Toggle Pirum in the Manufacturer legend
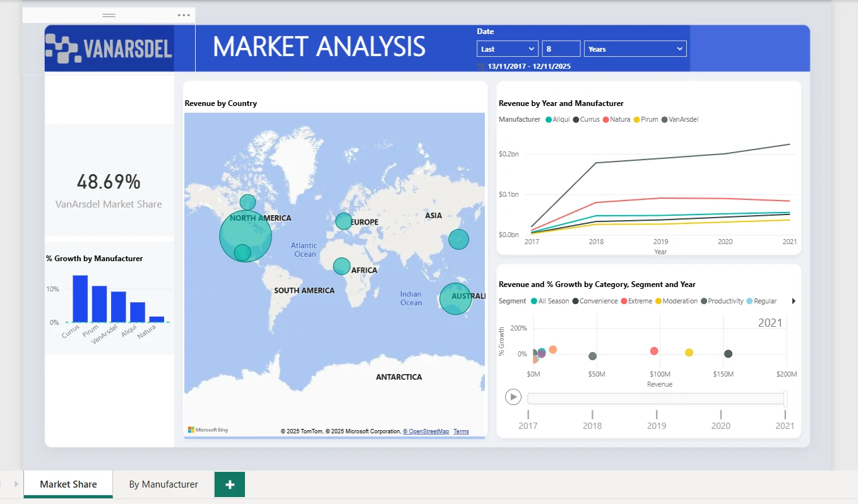Viewport: 858px width, 504px height. (x=646, y=119)
